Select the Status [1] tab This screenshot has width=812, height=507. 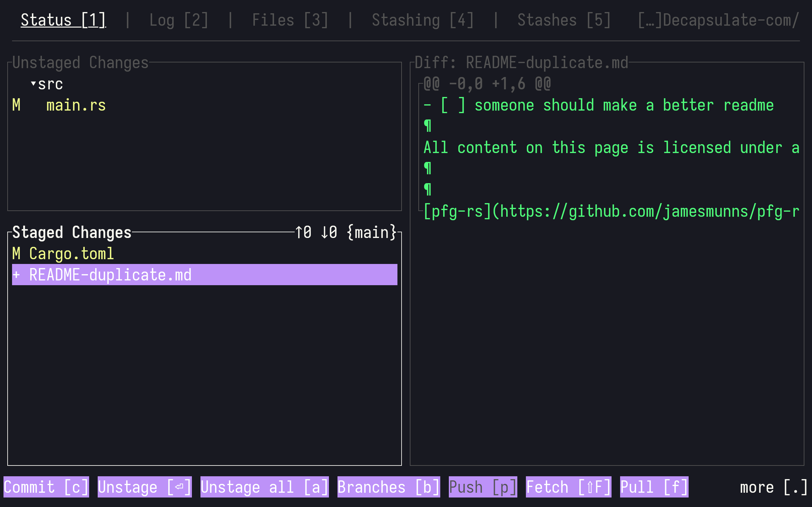63,20
